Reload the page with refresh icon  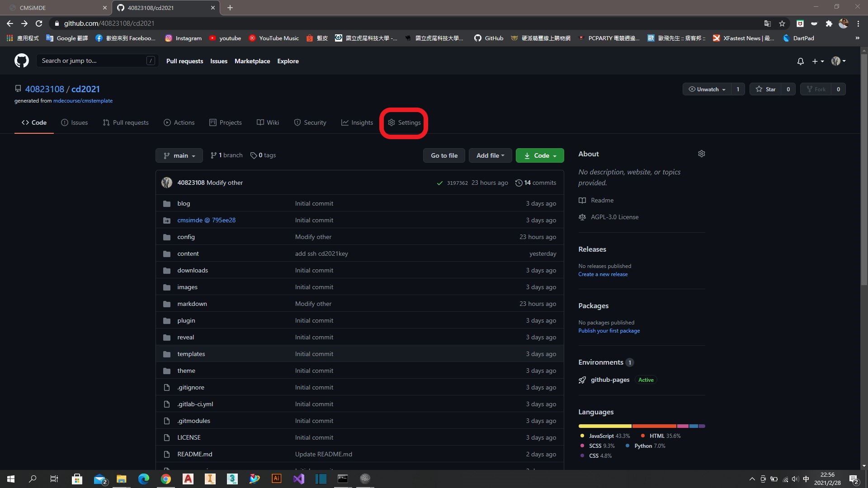tap(39, 23)
